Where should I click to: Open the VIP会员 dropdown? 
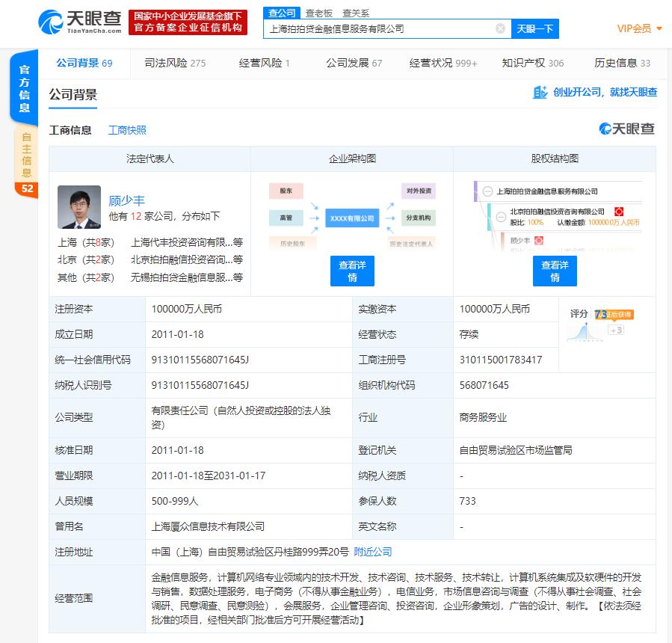[x=639, y=28]
